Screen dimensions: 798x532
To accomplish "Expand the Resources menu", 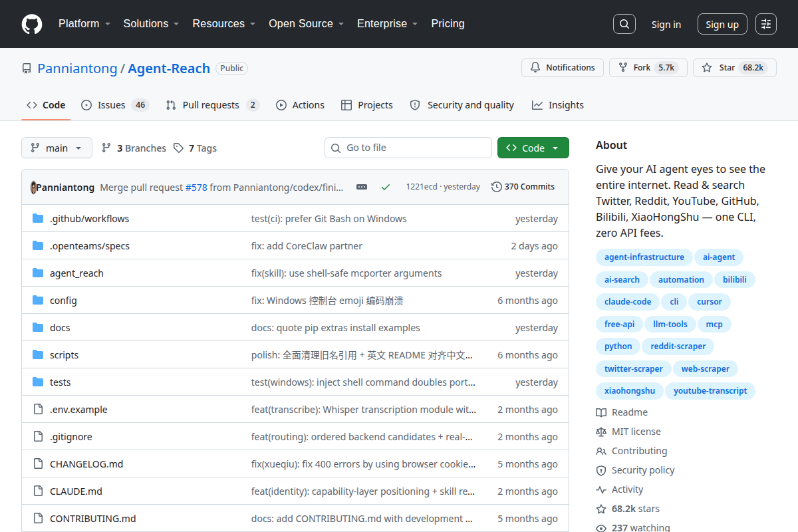I will coord(223,23).
